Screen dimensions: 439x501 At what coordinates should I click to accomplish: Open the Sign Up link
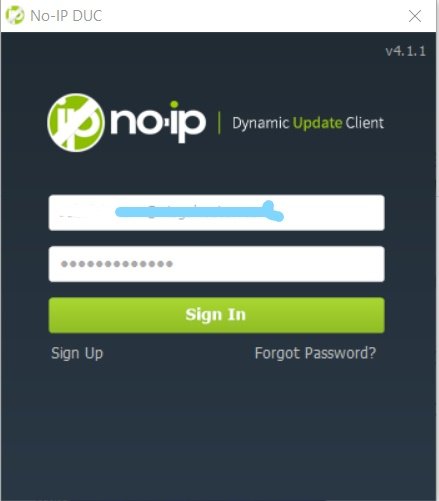(77, 353)
